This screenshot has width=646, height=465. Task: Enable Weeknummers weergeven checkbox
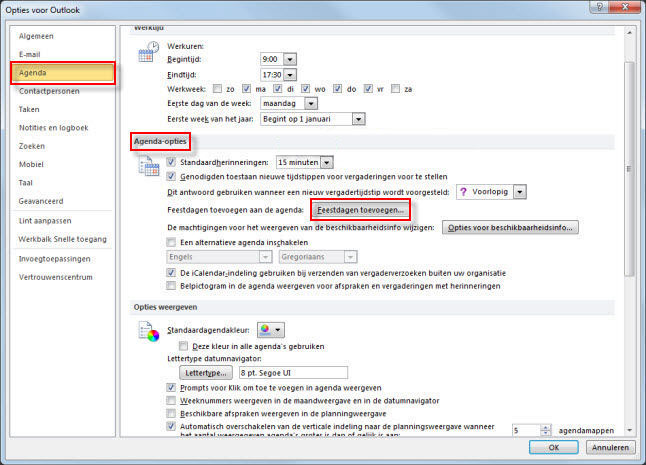click(x=171, y=400)
